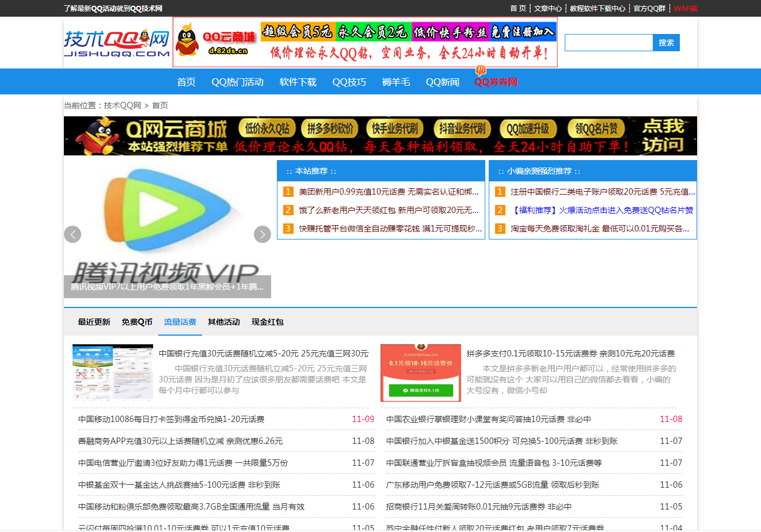Switch to the 最近更新 tab
Image resolution: width=761 pixels, height=532 pixels.
94,322
